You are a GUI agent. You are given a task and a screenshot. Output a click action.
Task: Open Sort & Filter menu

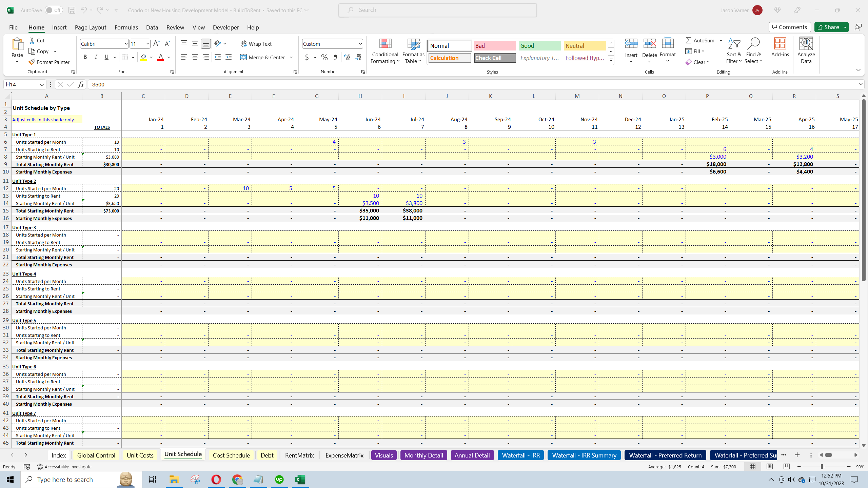734,51
